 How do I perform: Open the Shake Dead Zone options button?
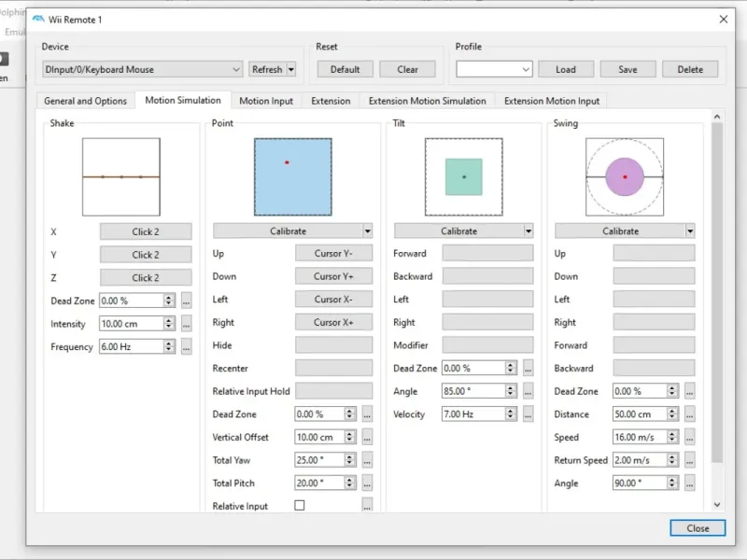186,301
